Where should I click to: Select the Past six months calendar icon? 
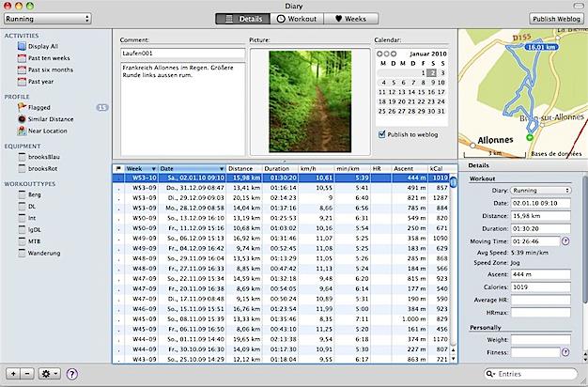tap(22, 70)
